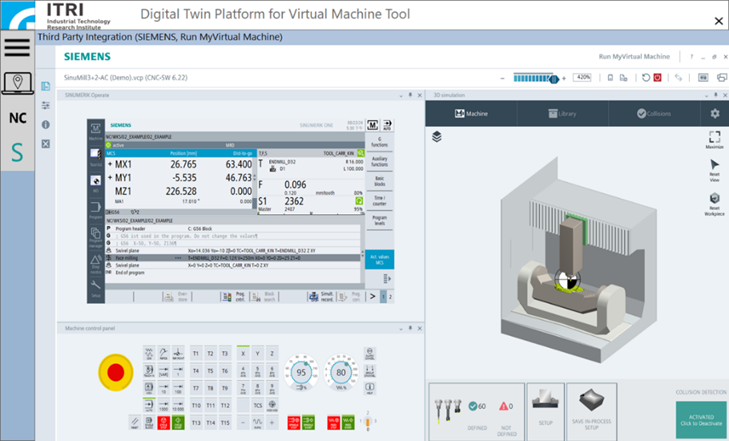Viewport: 729px width, 441px height.
Task: Switch to the Collisions tab
Action: pos(654,114)
